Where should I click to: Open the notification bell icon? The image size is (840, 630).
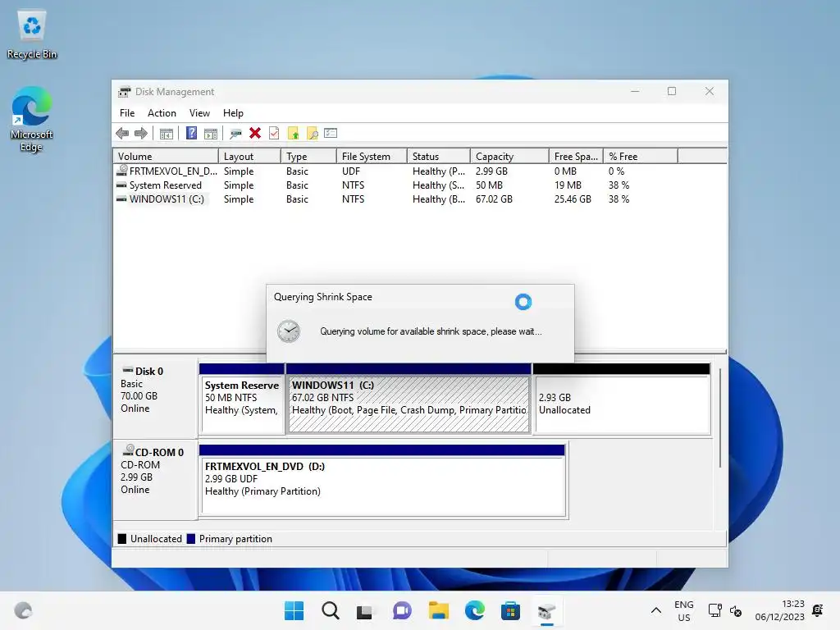[818, 610]
